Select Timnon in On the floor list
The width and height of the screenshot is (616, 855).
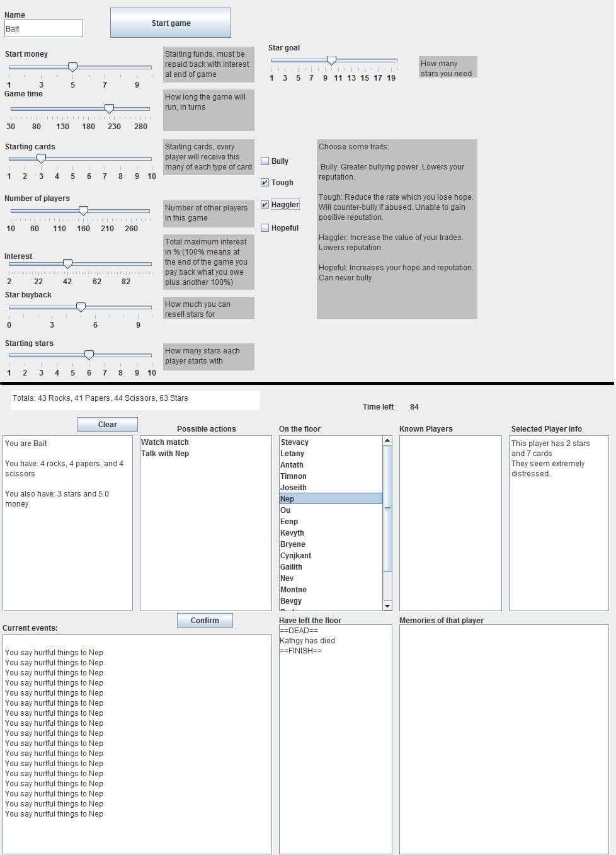331,476
